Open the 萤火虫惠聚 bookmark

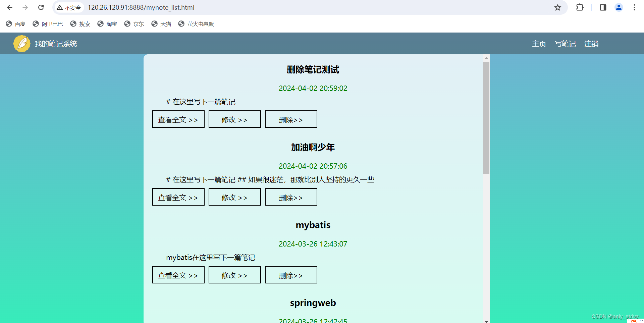196,24
